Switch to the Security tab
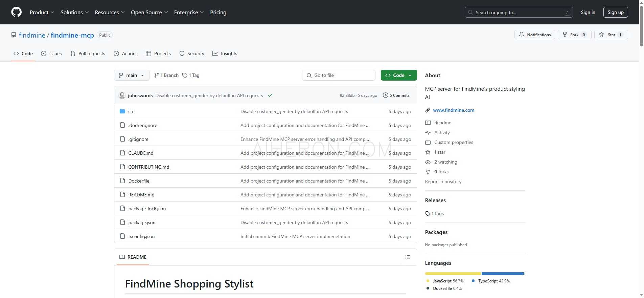The width and height of the screenshot is (644, 298). (x=192, y=54)
